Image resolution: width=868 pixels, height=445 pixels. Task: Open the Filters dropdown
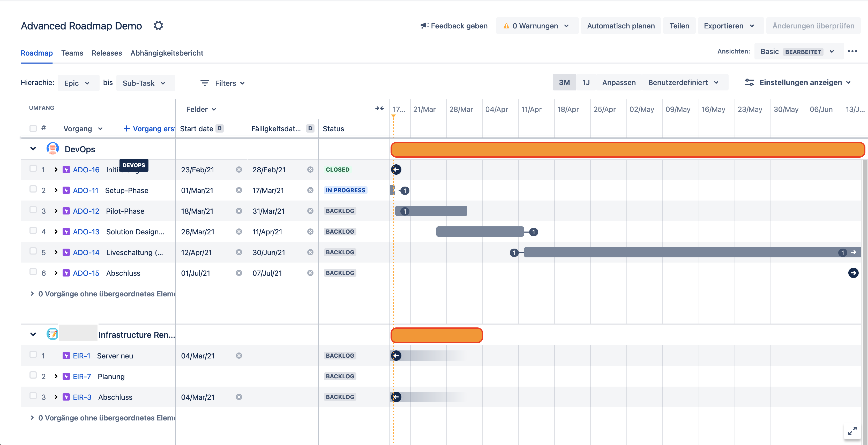[x=223, y=83]
